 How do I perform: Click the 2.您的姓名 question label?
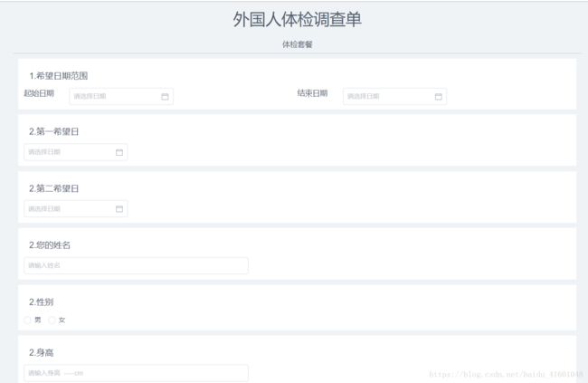[50, 245]
